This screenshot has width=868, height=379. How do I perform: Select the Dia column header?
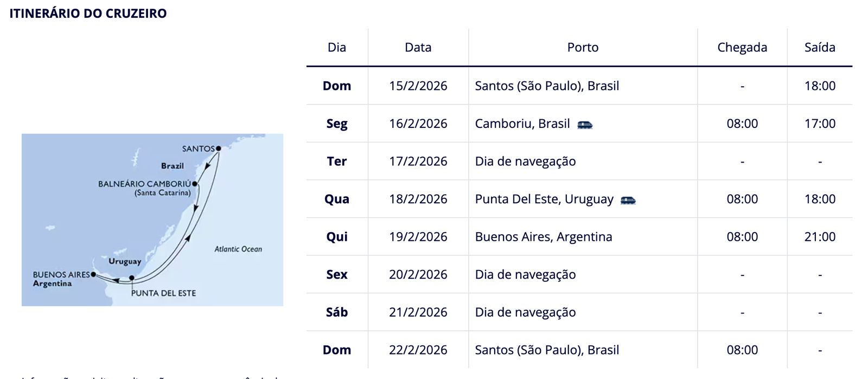tap(337, 47)
